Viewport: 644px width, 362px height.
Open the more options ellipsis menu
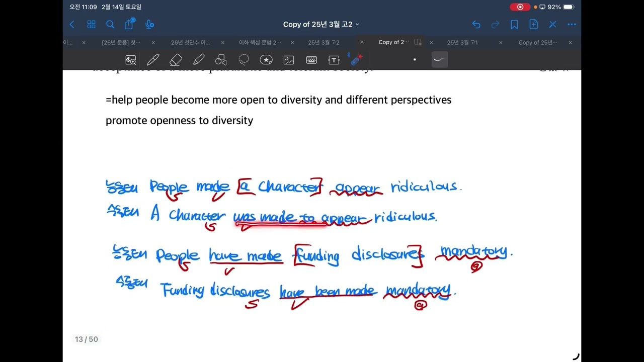coord(572,24)
